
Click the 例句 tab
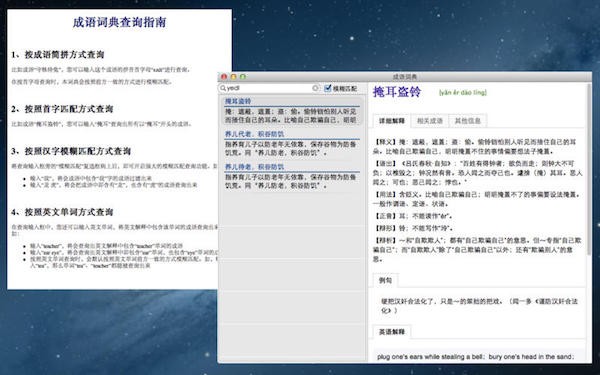(x=385, y=280)
